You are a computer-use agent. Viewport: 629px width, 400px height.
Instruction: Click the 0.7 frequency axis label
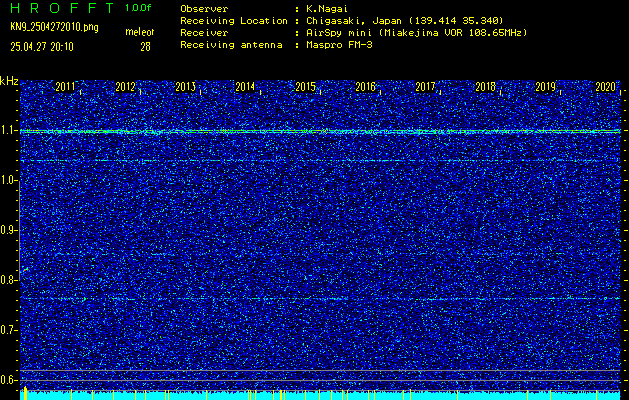(7, 330)
